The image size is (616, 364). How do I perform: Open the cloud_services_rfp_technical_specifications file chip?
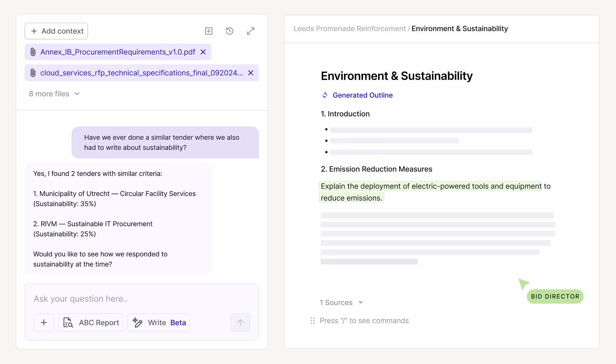coord(141,73)
